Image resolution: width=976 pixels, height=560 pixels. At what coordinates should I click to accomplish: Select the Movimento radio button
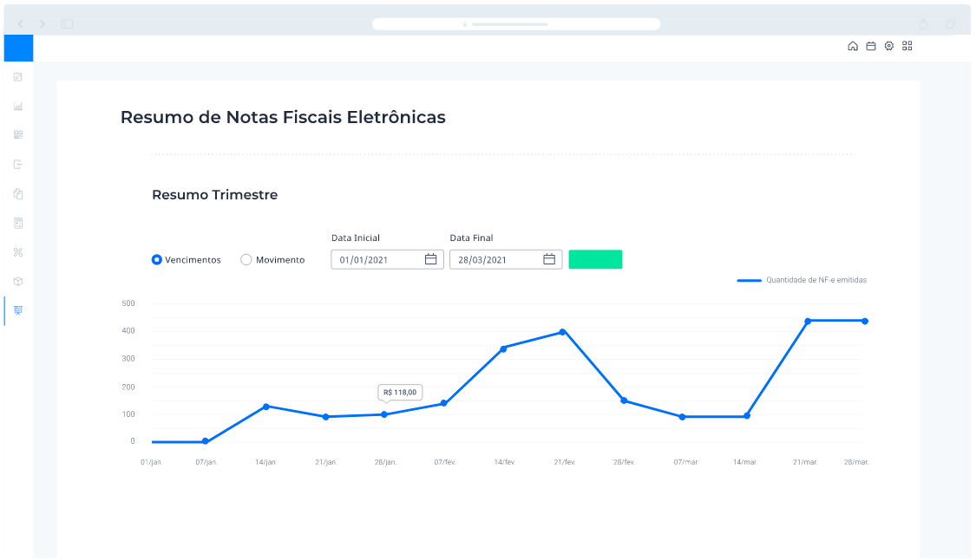[x=246, y=259]
